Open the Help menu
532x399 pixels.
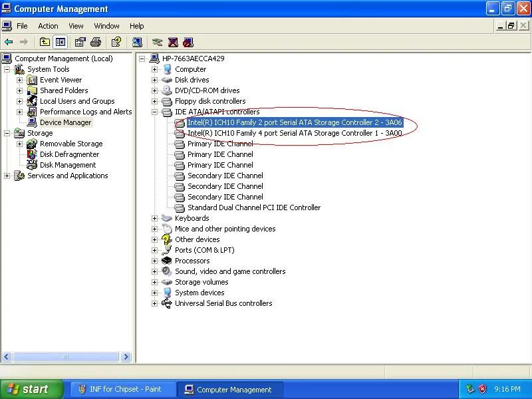[137, 26]
